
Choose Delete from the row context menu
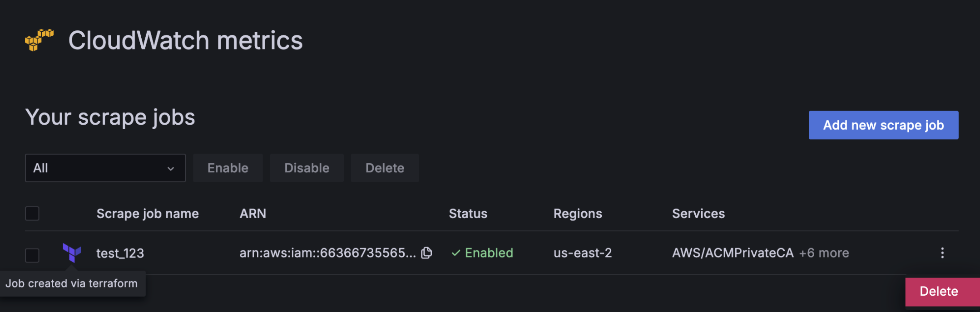coord(939,292)
